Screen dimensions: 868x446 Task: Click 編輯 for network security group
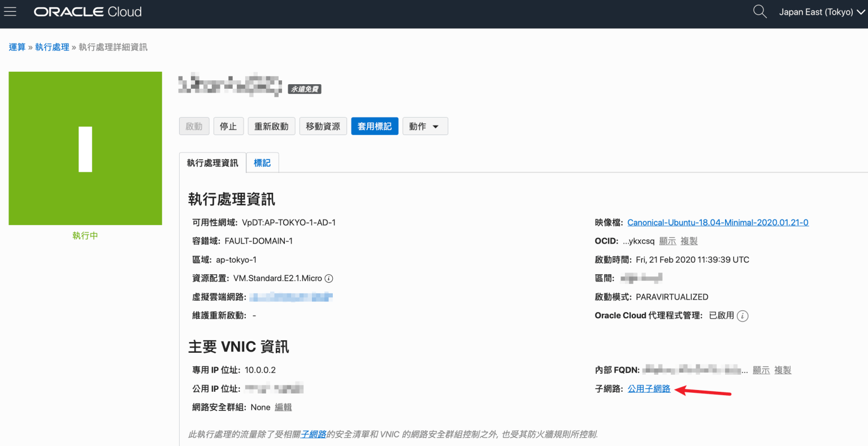(283, 408)
